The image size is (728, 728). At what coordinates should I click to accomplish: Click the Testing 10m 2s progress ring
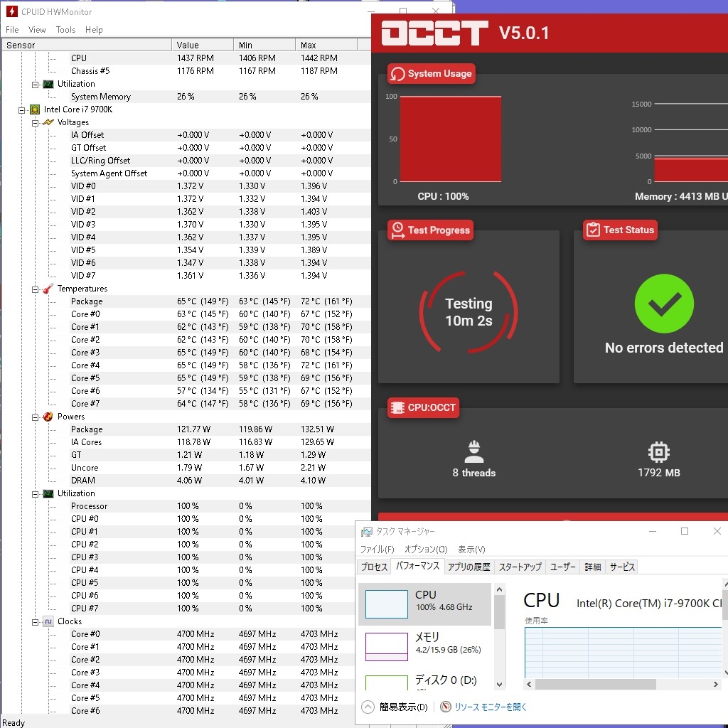click(x=469, y=312)
